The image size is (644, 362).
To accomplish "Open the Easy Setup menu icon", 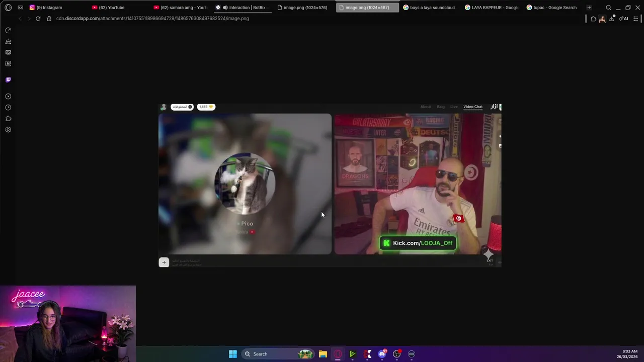I will coord(635,19).
